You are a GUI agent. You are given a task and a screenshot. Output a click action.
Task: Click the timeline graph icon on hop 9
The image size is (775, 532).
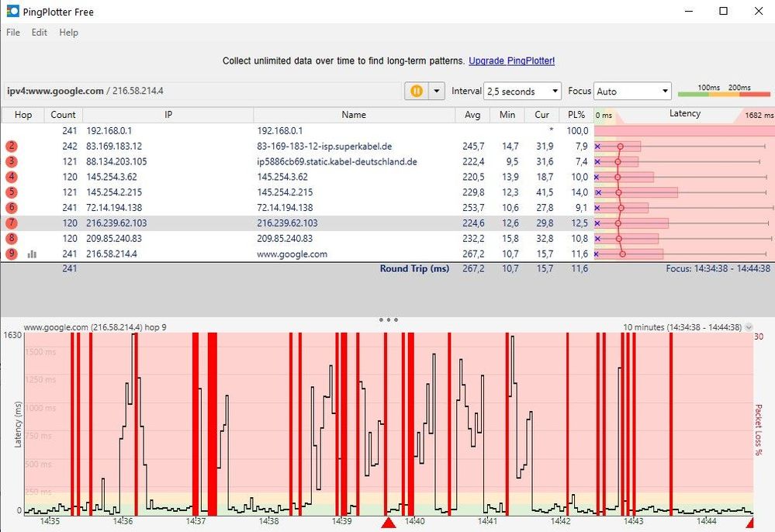[32, 254]
